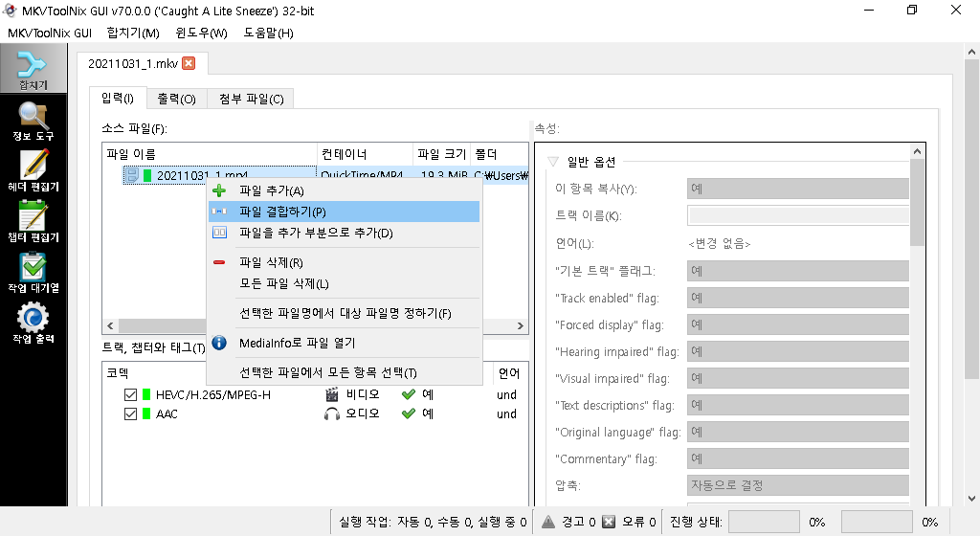Image resolution: width=980 pixels, height=536 pixels.
Task: Click the 파일 이름 column header
Action: click(x=210, y=154)
